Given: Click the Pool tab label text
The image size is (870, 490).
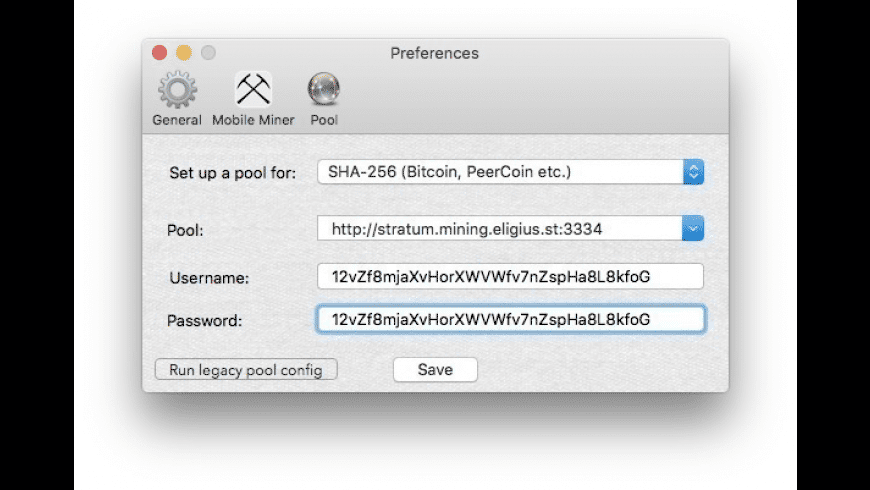Looking at the screenshot, I should [323, 120].
